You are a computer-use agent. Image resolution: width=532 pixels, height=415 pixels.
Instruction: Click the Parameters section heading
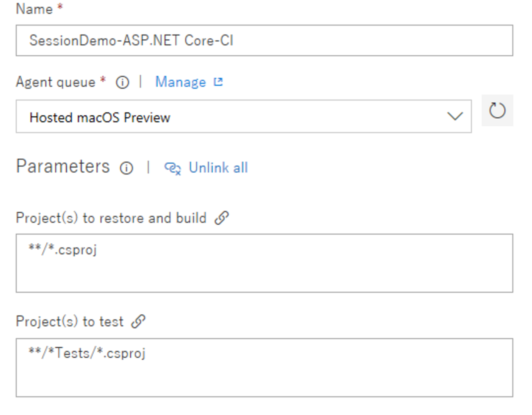pyautogui.click(x=63, y=167)
